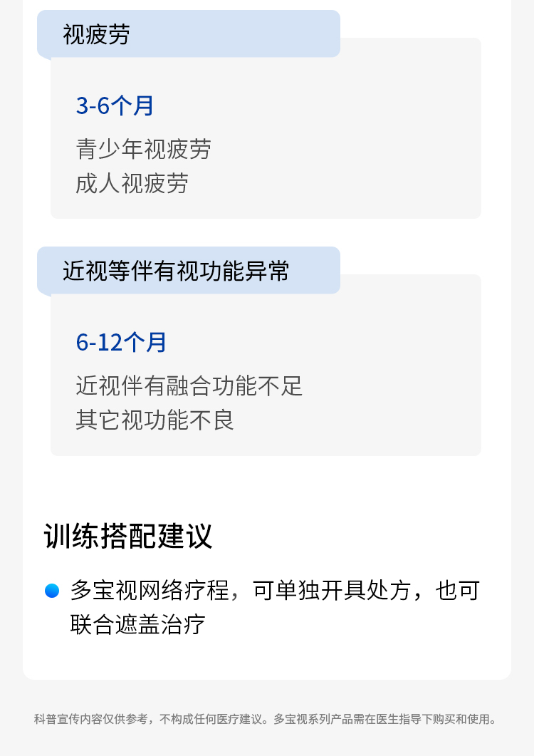Tap the 近视伴有融合功能不足 line
The width and height of the screenshot is (534, 756).
point(189,386)
